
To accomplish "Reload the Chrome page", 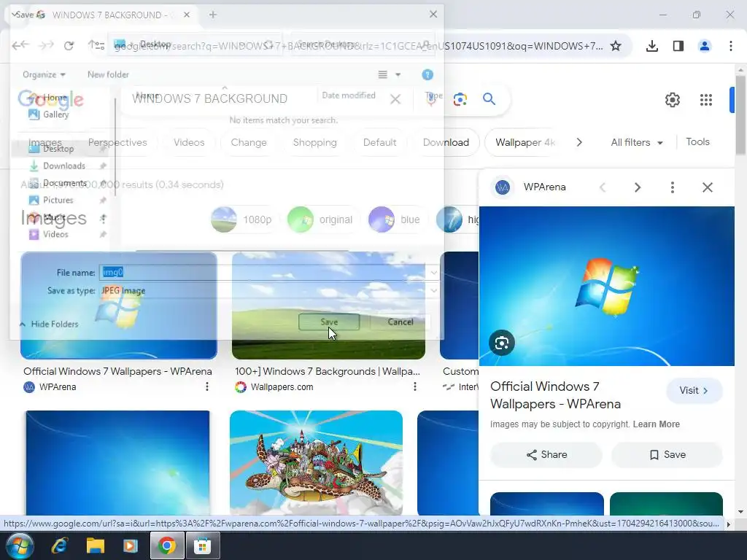I will pos(69,46).
